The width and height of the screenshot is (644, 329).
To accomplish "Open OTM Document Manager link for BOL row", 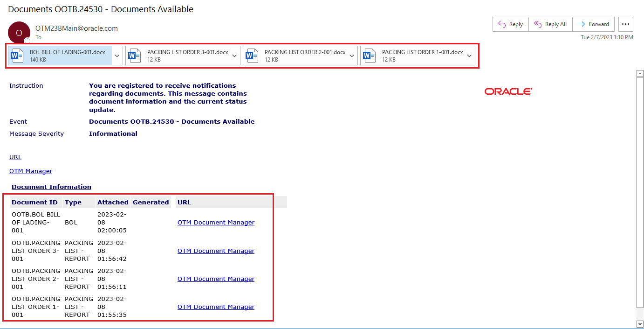I will (216, 223).
